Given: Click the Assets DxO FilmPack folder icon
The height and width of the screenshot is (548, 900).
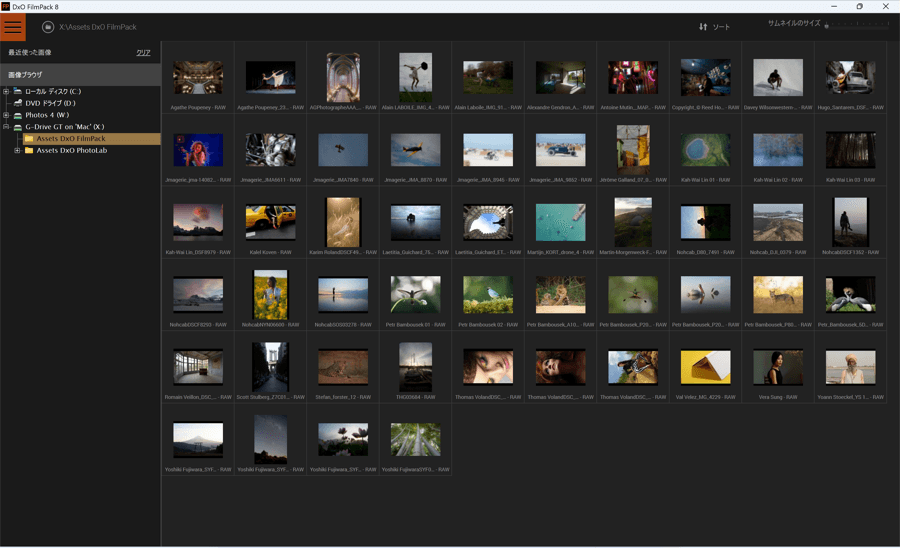Looking at the screenshot, I should pos(29,139).
